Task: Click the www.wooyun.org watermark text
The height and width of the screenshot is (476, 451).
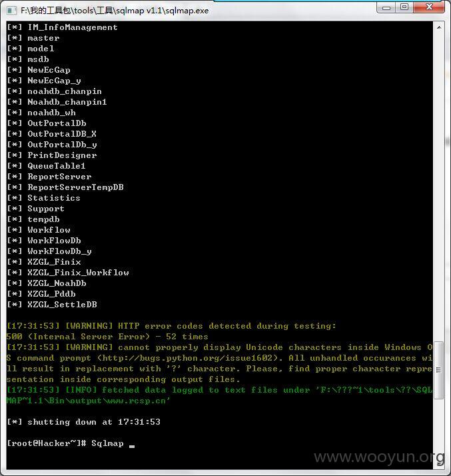Action: click(x=379, y=457)
